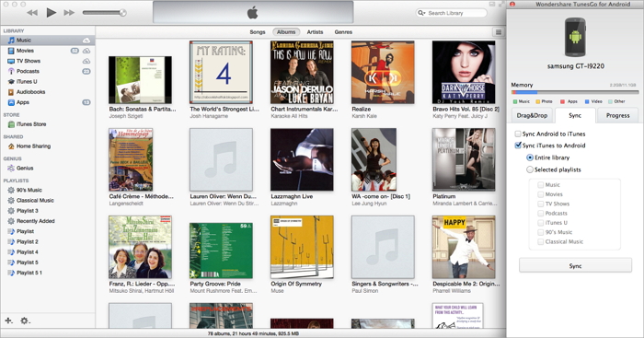Check the Music playlist checkbox in TunesGo

pyautogui.click(x=541, y=185)
